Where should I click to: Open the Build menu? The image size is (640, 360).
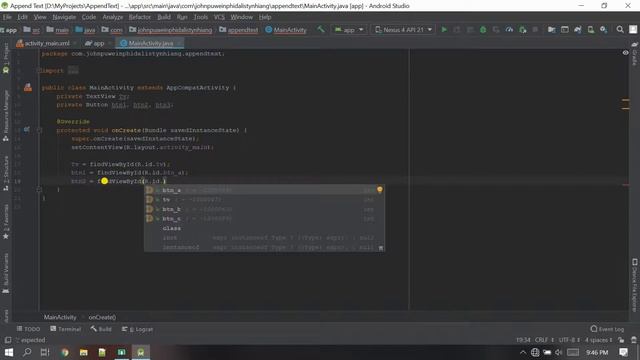point(164,17)
